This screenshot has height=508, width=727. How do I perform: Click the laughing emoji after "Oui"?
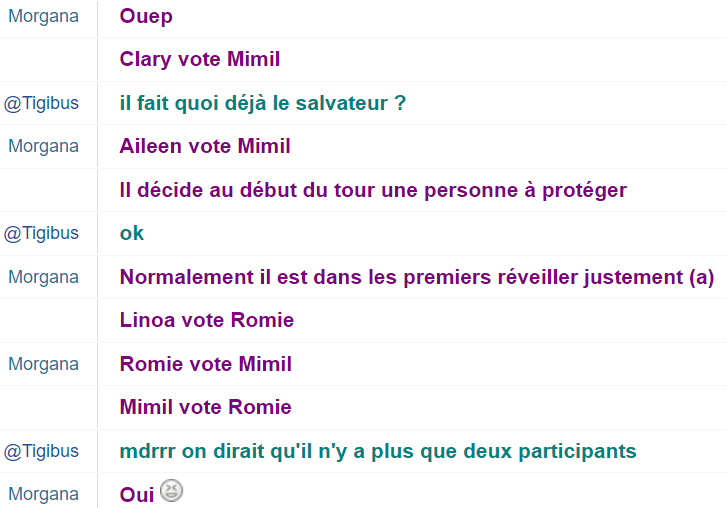tap(172, 492)
